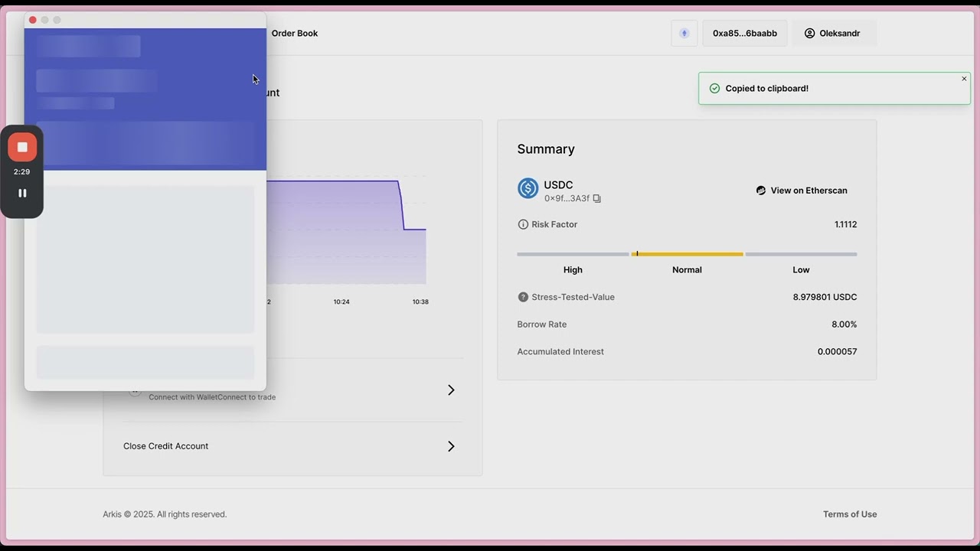The image size is (980, 551).
Task: Click the Risk Factor value 1.1112
Action: (845, 224)
